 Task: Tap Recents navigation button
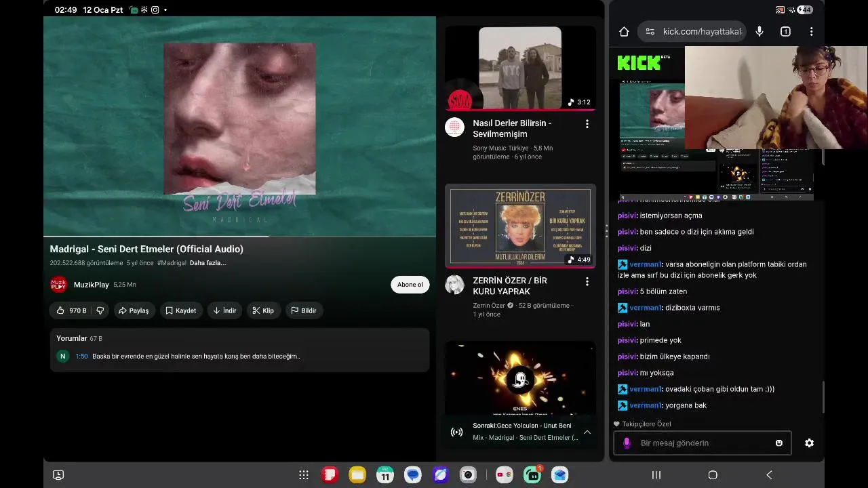coord(656,475)
